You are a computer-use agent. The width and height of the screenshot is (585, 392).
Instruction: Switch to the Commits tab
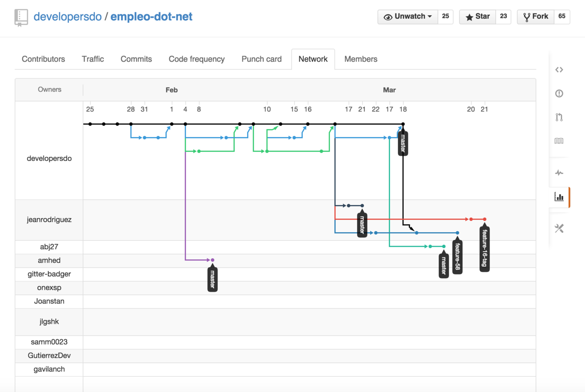click(136, 59)
